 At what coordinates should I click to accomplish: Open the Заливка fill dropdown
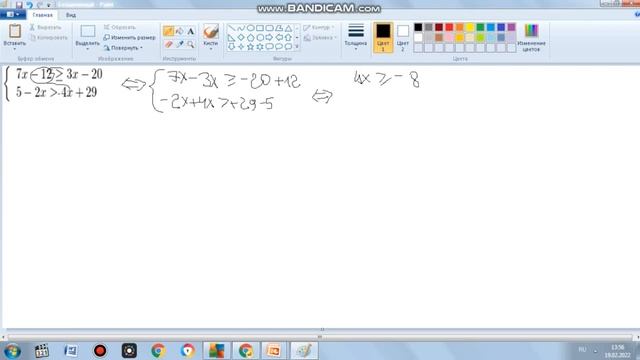[x=320, y=38]
